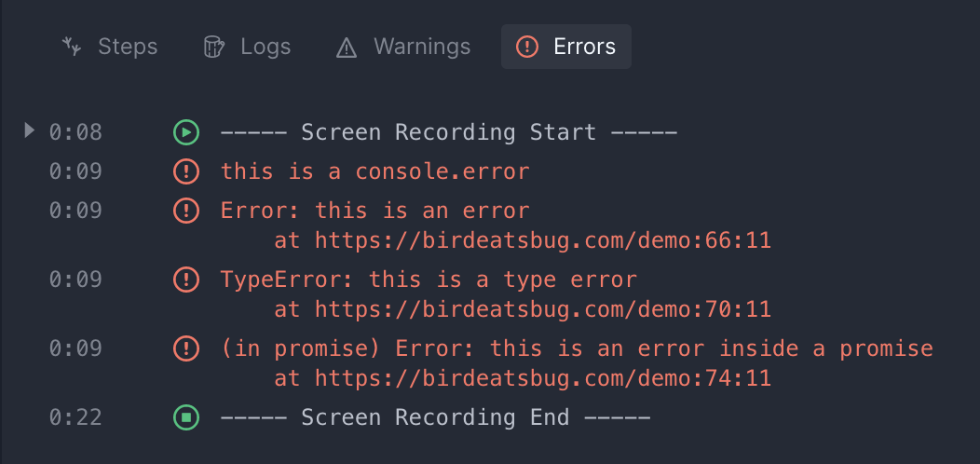
Task: Jump to the 0:22 timestamp
Action: point(75,417)
